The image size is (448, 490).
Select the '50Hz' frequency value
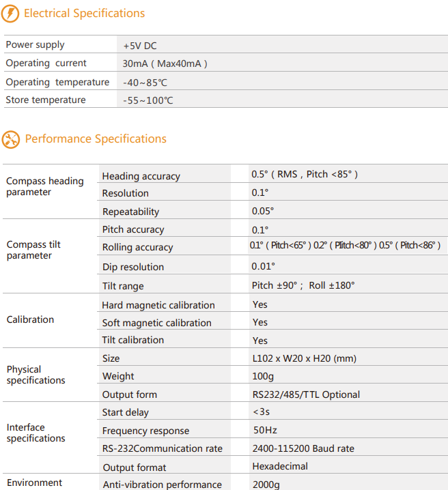pyautogui.click(x=265, y=431)
